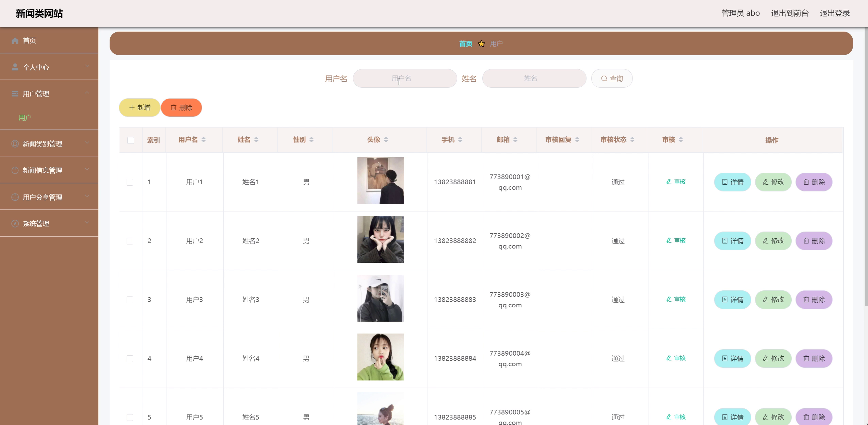Click the 查询 search button
Viewport: 868px width, 425px height.
[x=612, y=79]
